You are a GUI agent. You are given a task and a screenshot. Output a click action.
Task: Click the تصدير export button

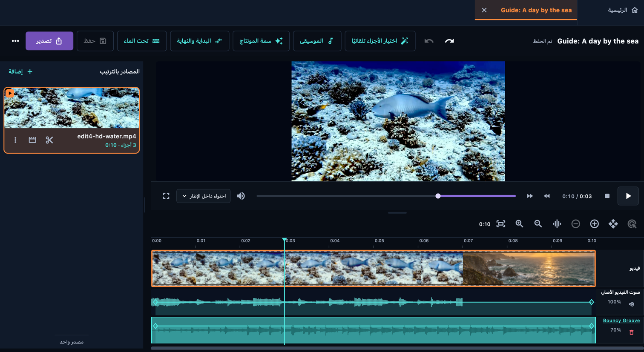pos(49,41)
